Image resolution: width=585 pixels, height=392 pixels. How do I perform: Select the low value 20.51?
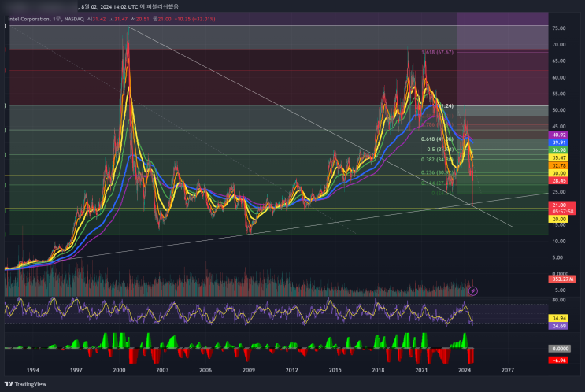[143, 19]
